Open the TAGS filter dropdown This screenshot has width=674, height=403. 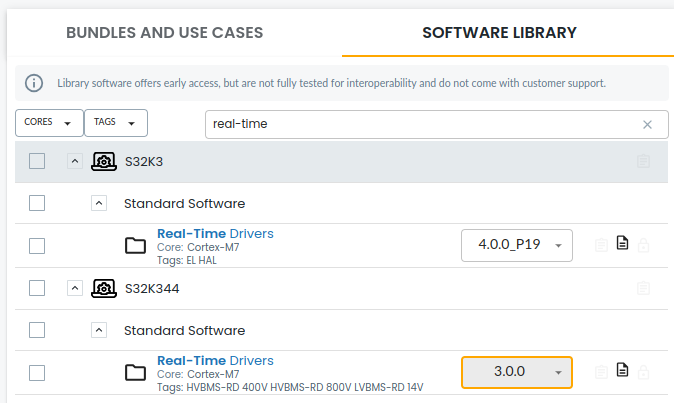tap(116, 122)
